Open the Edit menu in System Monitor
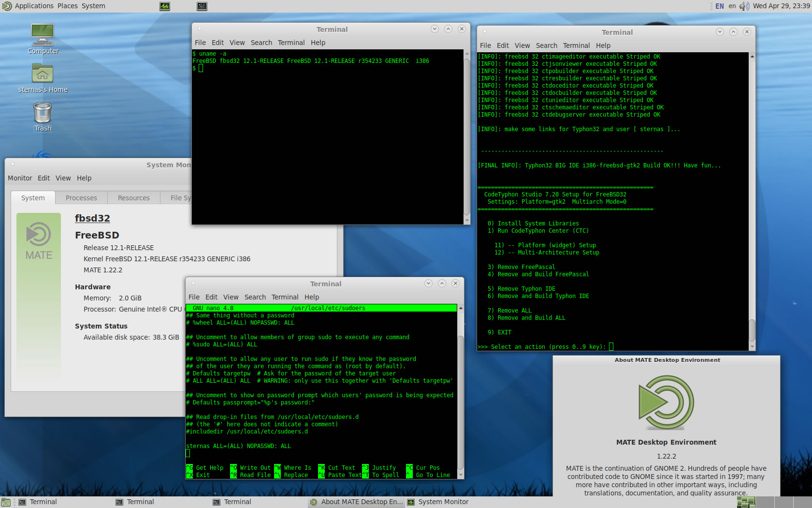The height and width of the screenshot is (508, 812). pyautogui.click(x=43, y=178)
